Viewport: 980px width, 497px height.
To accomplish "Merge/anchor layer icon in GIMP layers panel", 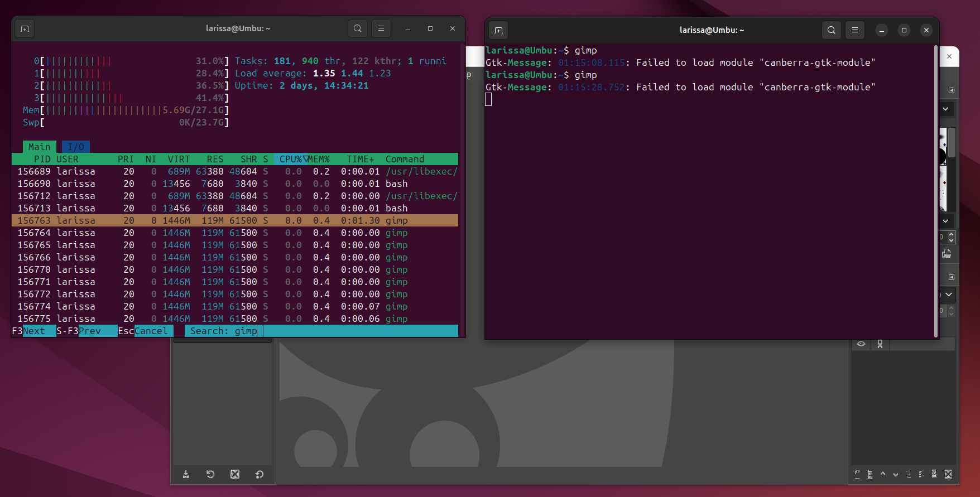I will 921,474.
